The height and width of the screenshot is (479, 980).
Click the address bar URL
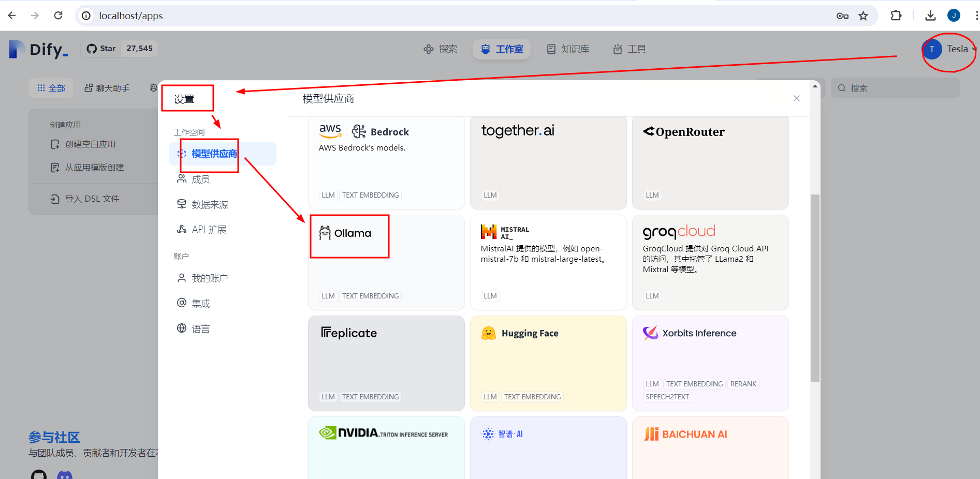(x=131, y=16)
